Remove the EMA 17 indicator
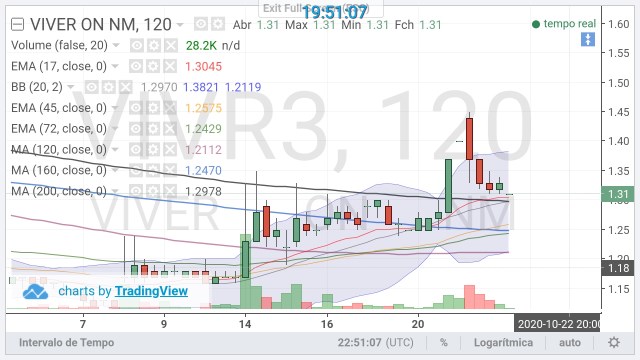The height and width of the screenshot is (360, 640). (170, 66)
